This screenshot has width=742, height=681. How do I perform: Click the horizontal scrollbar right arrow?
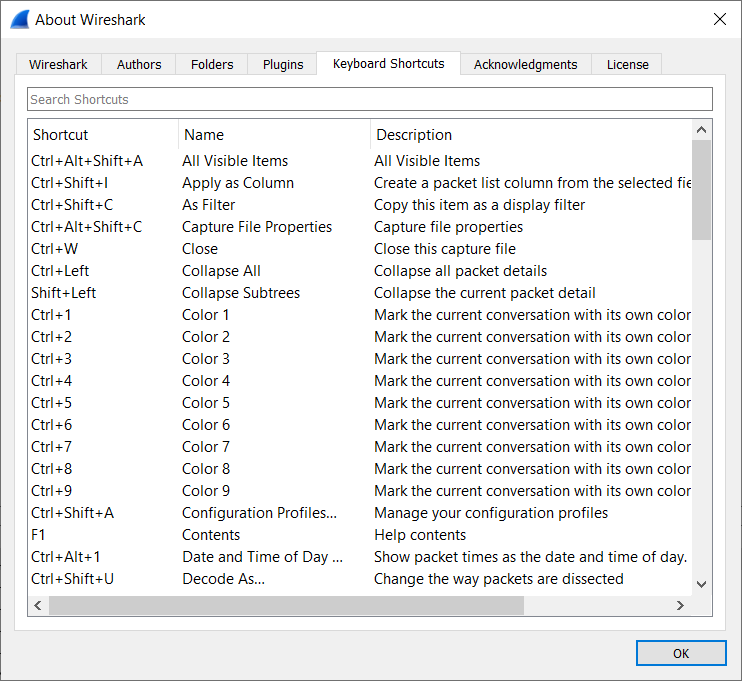(x=680, y=605)
